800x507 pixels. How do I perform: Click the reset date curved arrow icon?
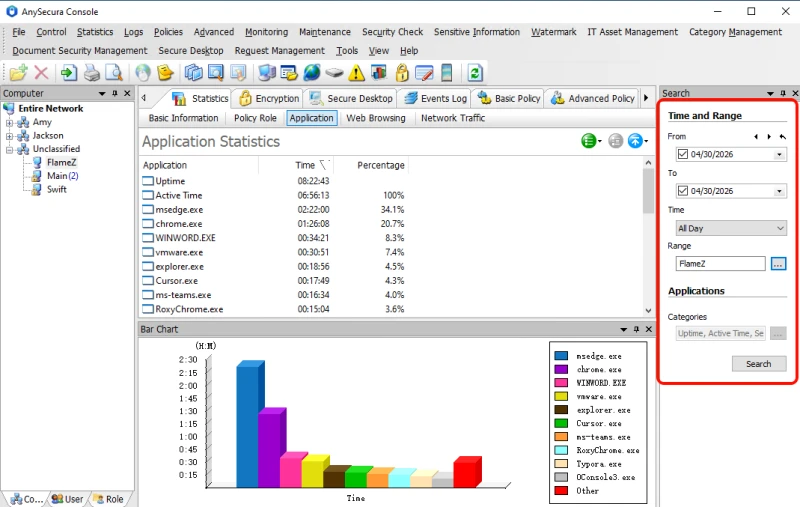coord(782,137)
